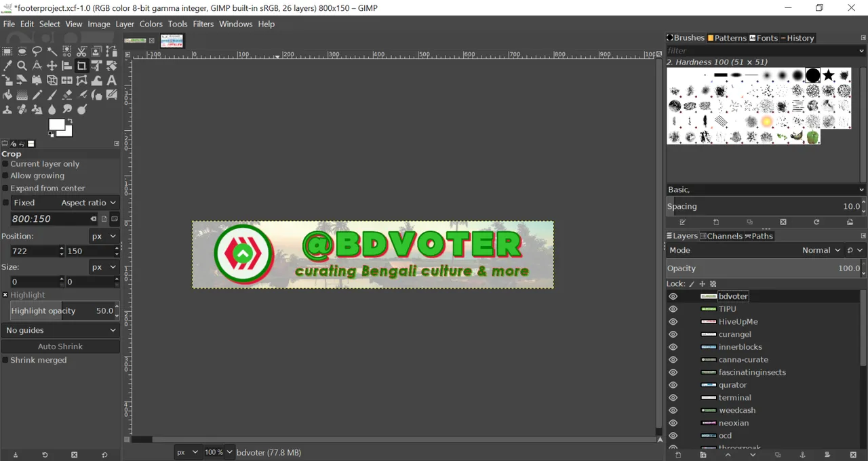Select the 3D Transform cube tool
This screenshot has width=868, height=461.
[52, 80]
